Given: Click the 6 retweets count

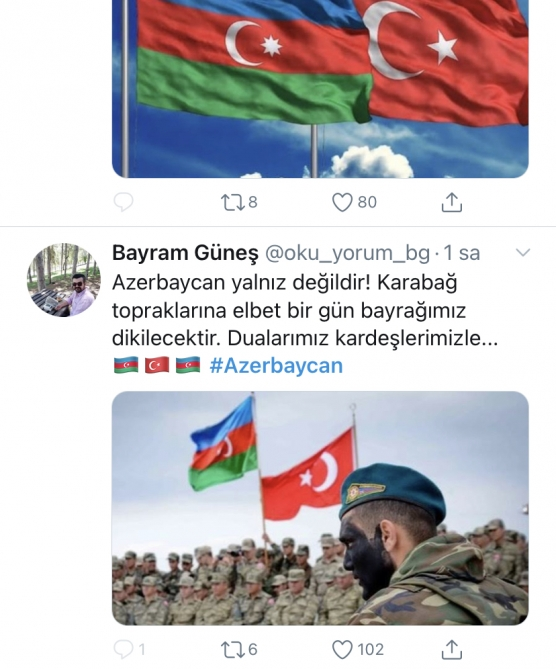Looking at the screenshot, I should pyautogui.click(x=253, y=650).
